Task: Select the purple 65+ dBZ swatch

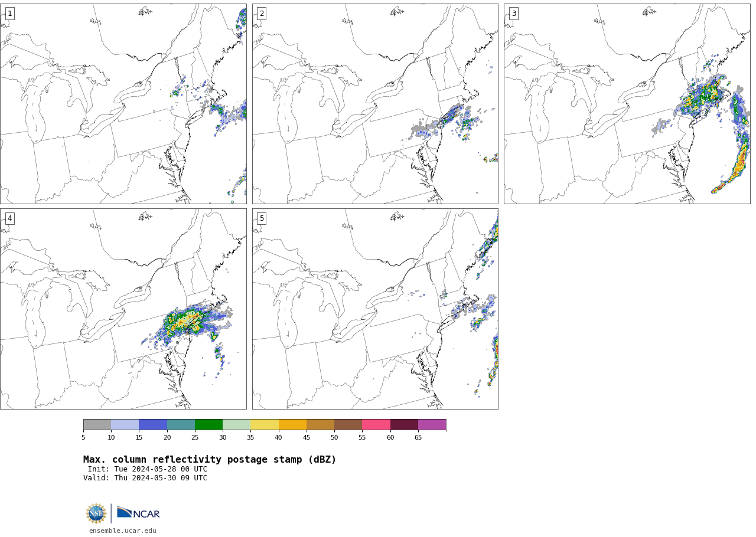Action: [432, 425]
